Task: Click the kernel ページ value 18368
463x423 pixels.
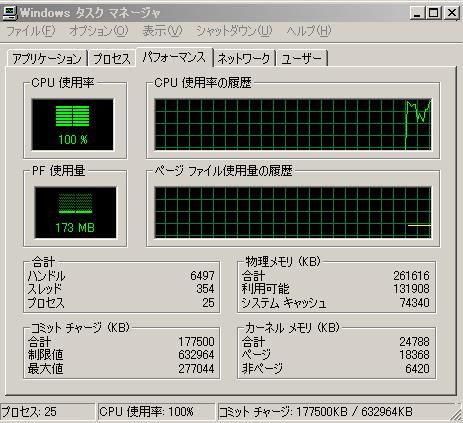Action: tap(414, 355)
